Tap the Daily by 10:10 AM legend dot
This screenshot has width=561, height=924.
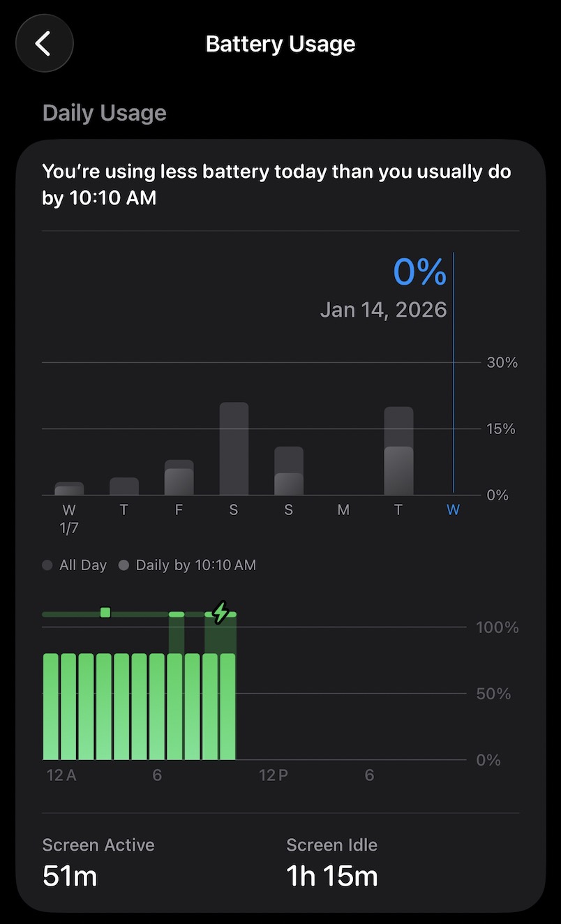tap(124, 565)
